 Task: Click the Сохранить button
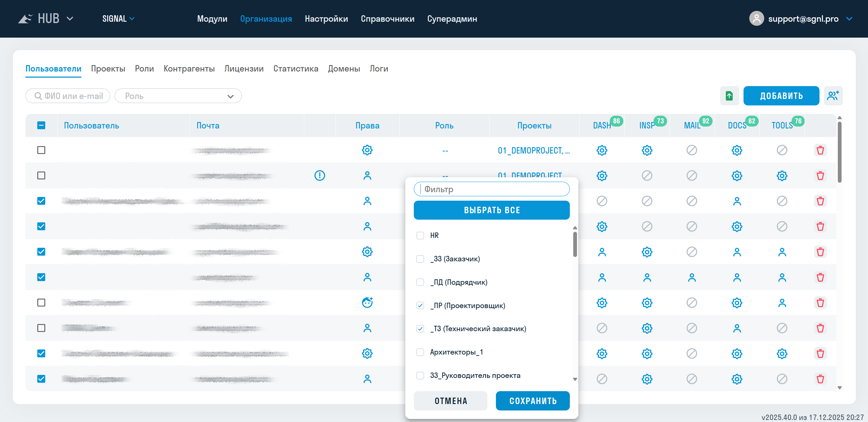coord(533,401)
